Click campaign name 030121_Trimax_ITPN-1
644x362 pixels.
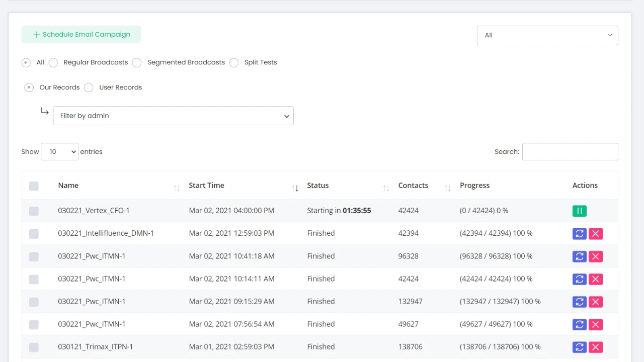click(x=96, y=346)
